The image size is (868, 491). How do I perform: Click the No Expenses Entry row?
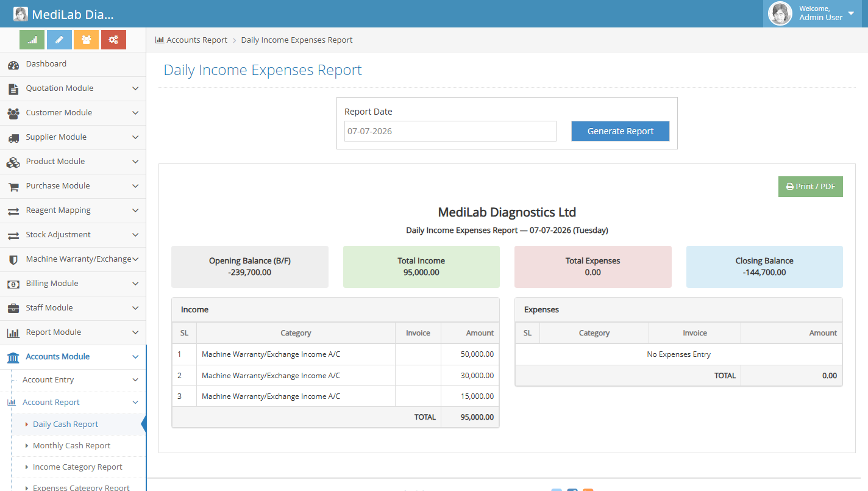coord(678,354)
